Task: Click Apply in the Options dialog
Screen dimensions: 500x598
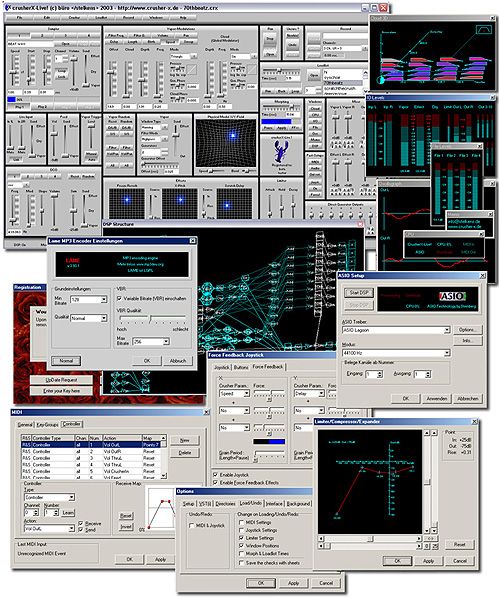Action: click(x=293, y=583)
